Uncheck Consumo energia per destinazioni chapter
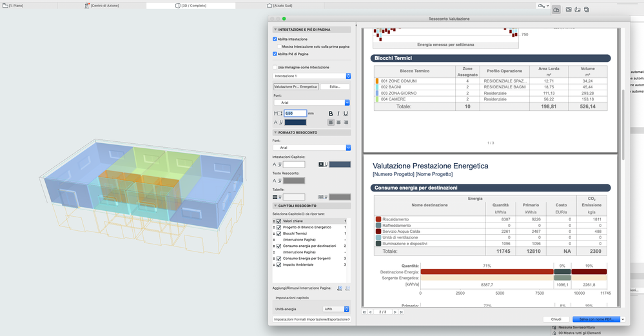Viewport: 644px width, 336px height. [279, 246]
